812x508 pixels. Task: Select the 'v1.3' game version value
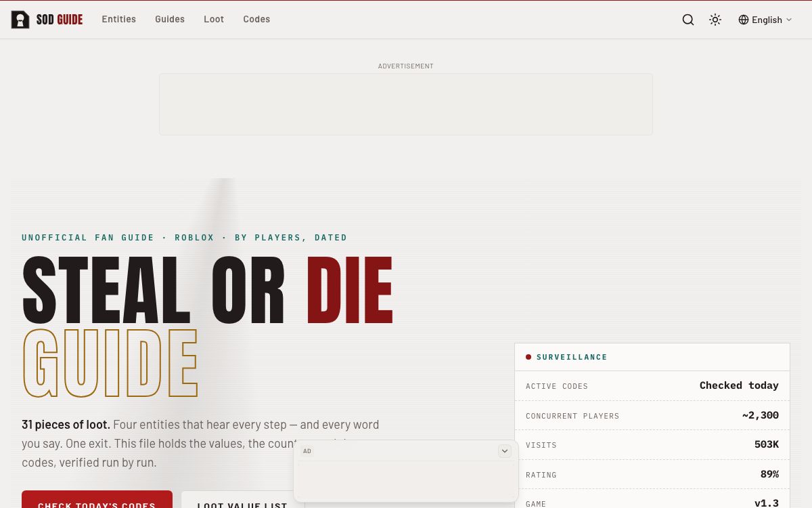tap(767, 503)
